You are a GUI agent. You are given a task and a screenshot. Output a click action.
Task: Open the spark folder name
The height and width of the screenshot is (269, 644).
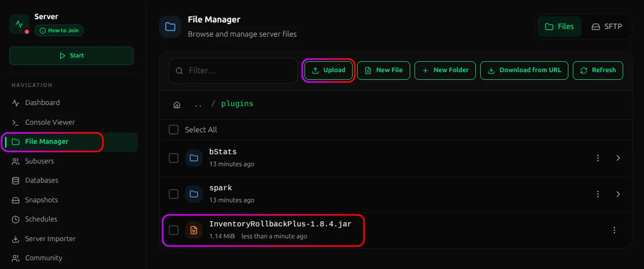(x=221, y=188)
